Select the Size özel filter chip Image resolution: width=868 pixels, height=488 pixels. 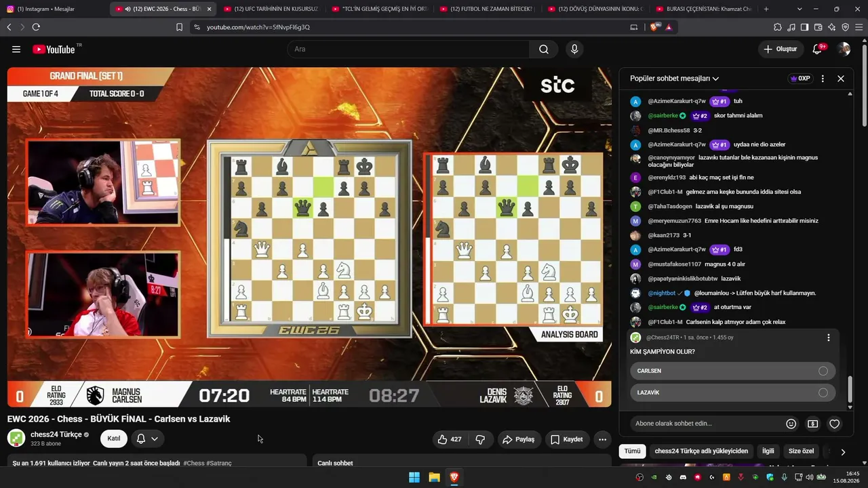(801, 451)
